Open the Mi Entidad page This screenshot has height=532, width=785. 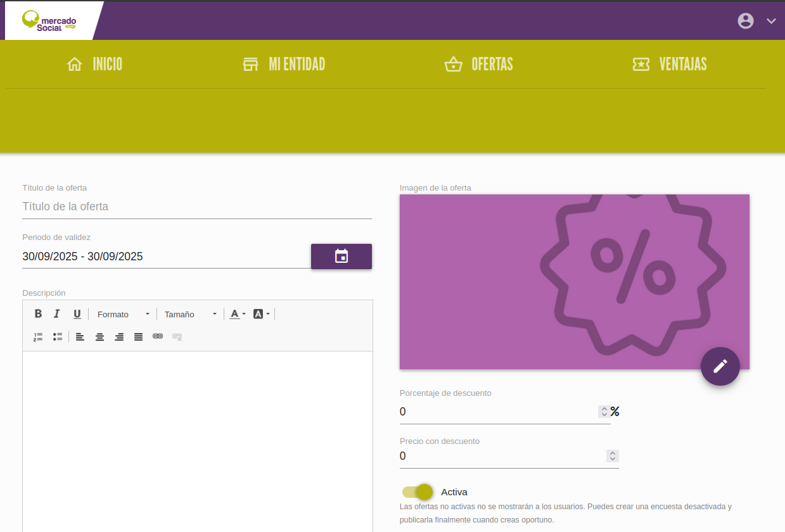[284, 65]
